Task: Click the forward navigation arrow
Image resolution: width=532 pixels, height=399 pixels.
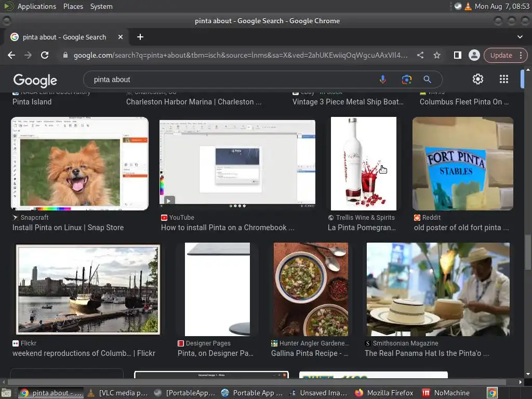Action: 28,55
